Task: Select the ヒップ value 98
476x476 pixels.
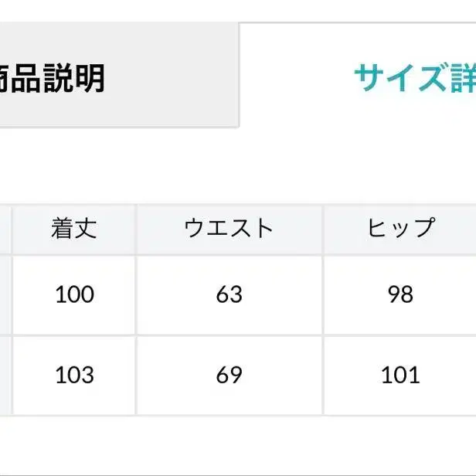Action: coord(400,294)
